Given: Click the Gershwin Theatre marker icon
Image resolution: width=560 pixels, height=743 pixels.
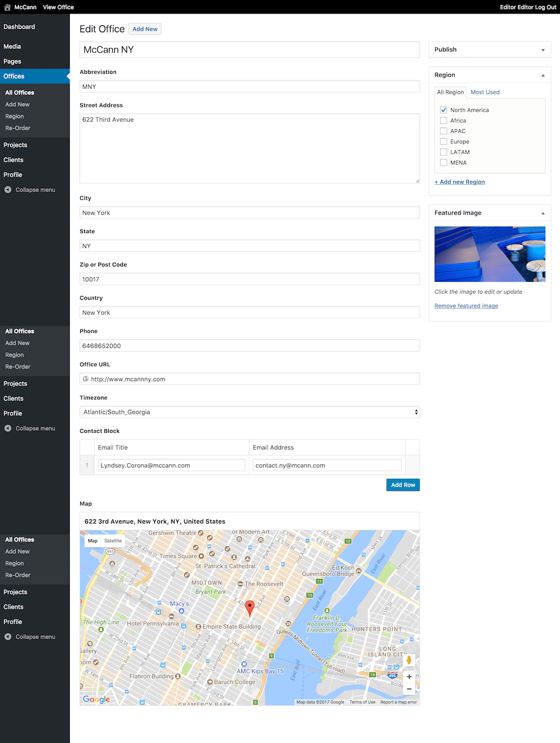Looking at the screenshot, I should coord(201,533).
